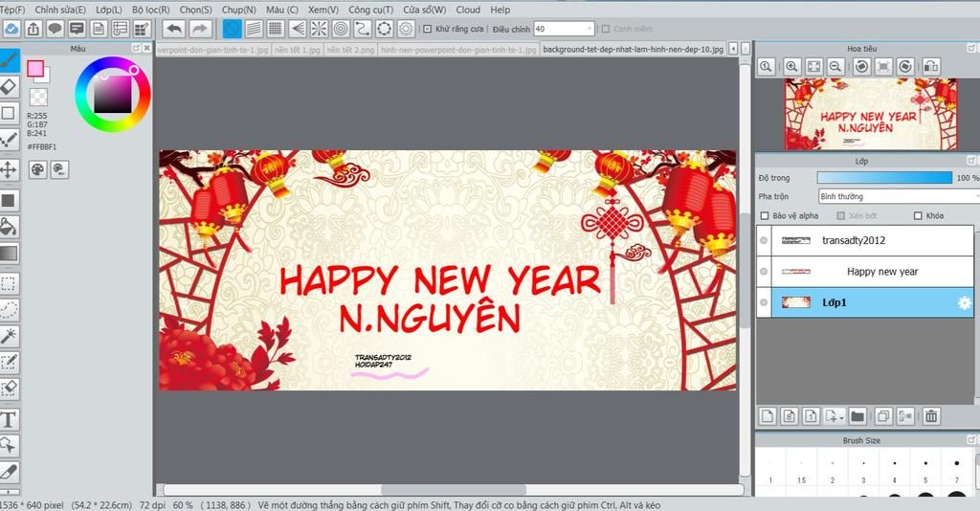980x511 pixels.
Task: Adjust Độ trong opacity slider
Action: (884, 178)
